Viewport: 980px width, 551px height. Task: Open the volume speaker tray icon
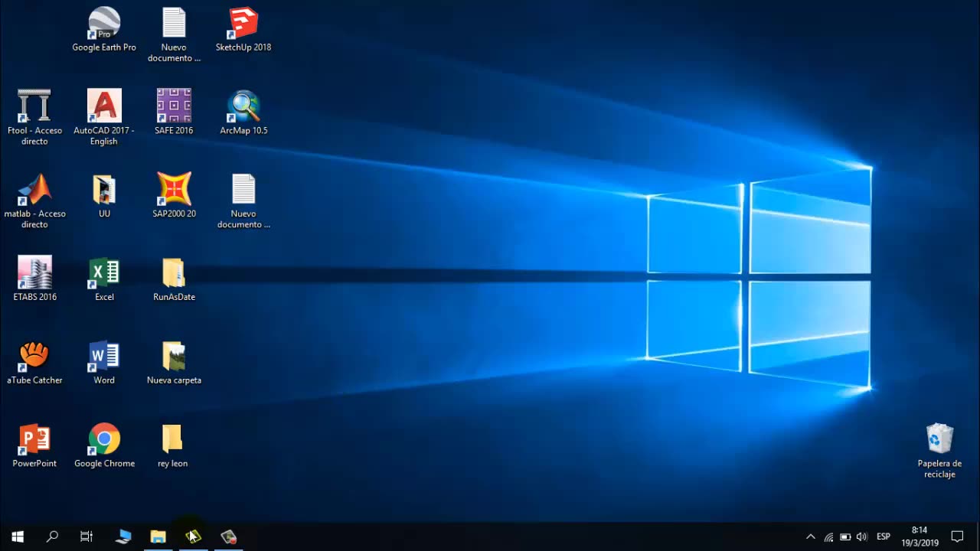[862, 536]
